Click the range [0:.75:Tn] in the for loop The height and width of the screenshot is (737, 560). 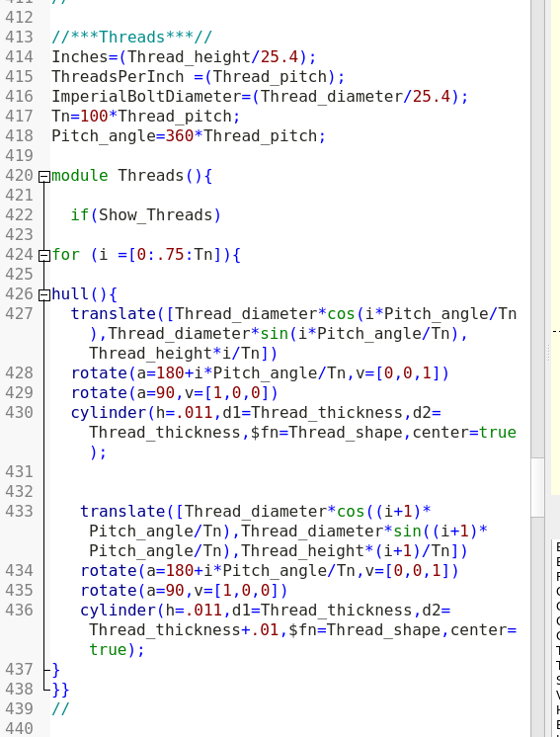click(x=175, y=254)
